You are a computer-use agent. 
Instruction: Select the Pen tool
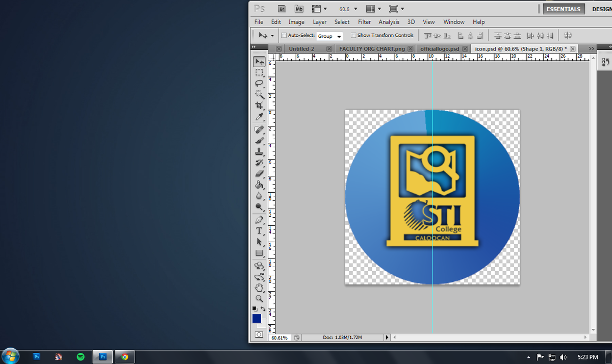[x=260, y=220]
